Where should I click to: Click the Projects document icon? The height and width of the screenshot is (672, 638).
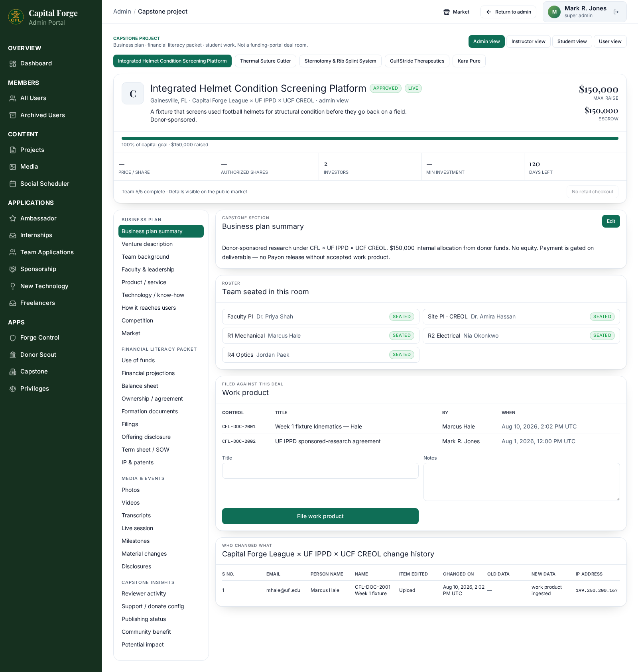13,150
